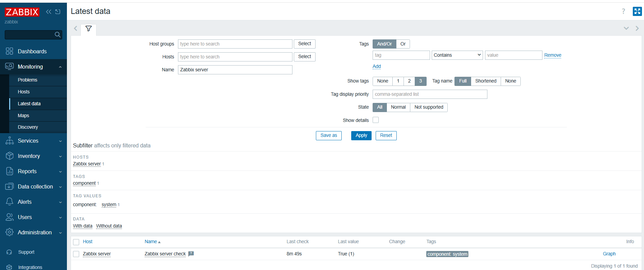This screenshot has width=644, height=270.
Task: Click the Zabbix logo
Action: [22, 12]
